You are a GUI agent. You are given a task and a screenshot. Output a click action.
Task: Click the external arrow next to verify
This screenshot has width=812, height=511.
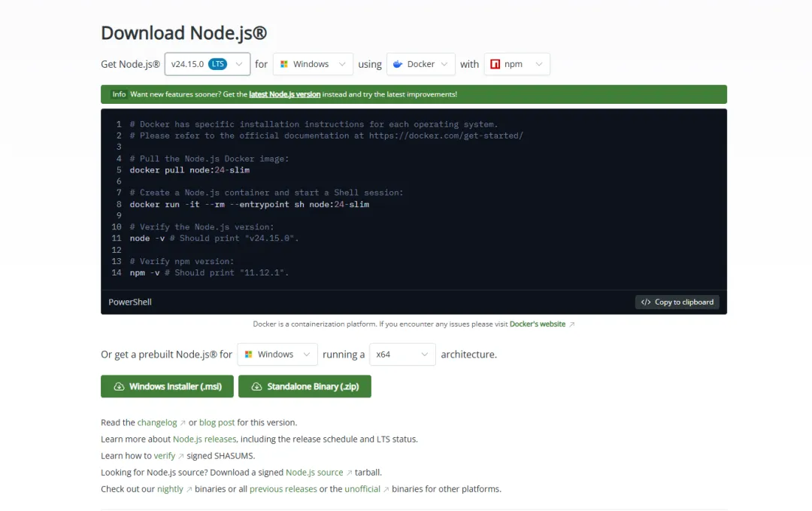tap(180, 456)
